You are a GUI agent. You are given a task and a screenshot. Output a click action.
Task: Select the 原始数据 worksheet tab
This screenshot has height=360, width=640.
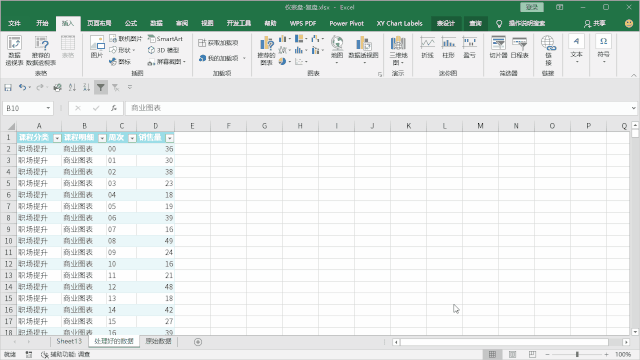pos(158,341)
